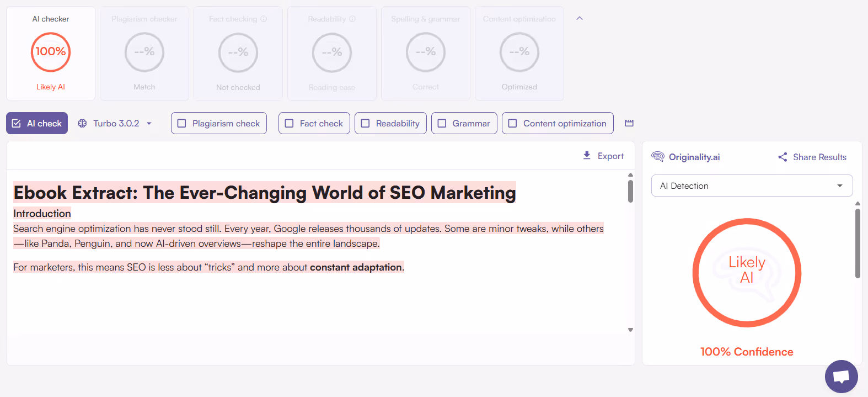Enable the Grammar checkbox
This screenshot has width=868, height=397.
[442, 123]
